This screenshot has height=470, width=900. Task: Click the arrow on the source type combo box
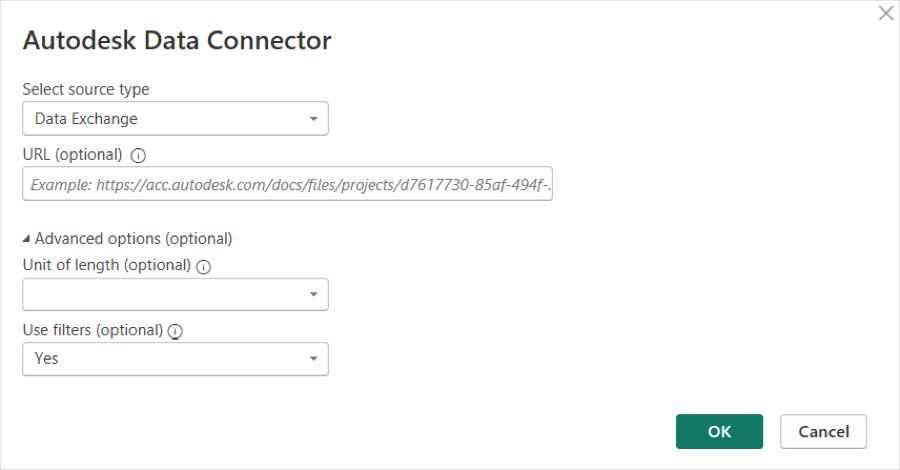pos(313,119)
